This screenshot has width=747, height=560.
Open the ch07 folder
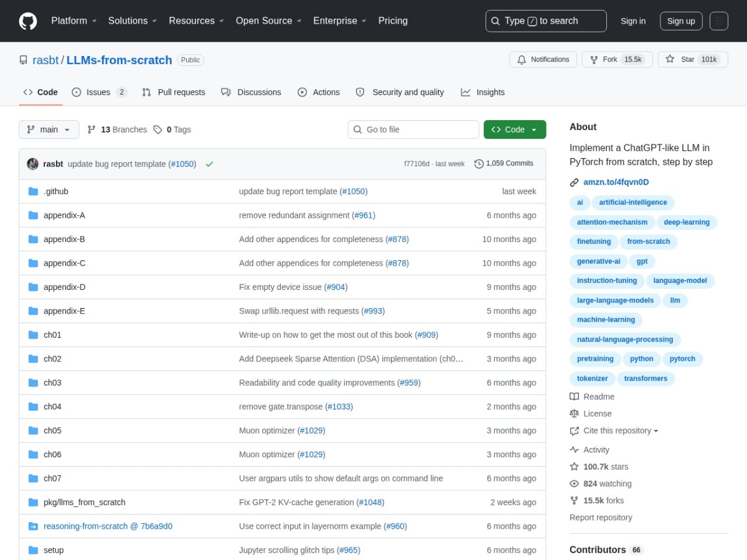click(x=52, y=478)
